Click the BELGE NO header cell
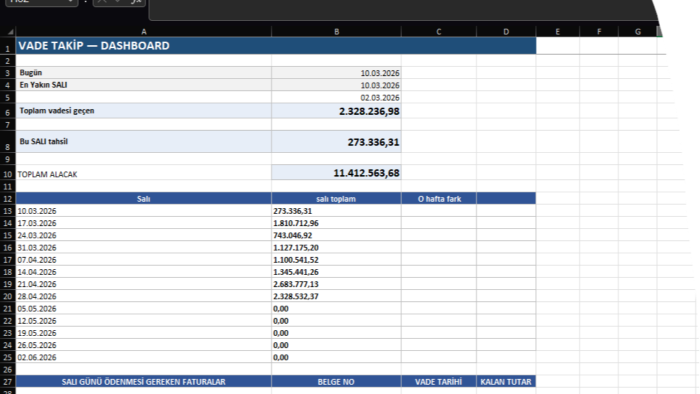The width and height of the screenshot is (700, 394). [336, 382]
